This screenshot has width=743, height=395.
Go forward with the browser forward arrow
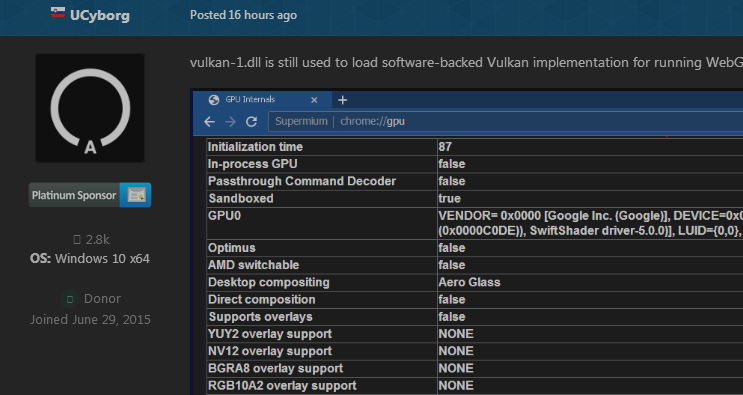click(230, 122)
